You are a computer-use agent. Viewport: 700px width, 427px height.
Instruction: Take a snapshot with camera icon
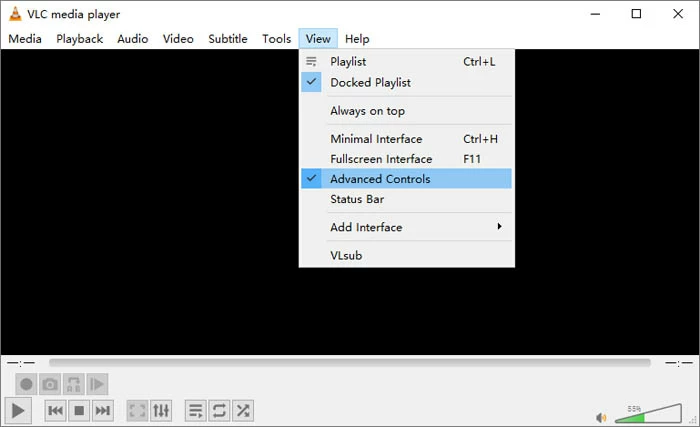click(50, 384)
